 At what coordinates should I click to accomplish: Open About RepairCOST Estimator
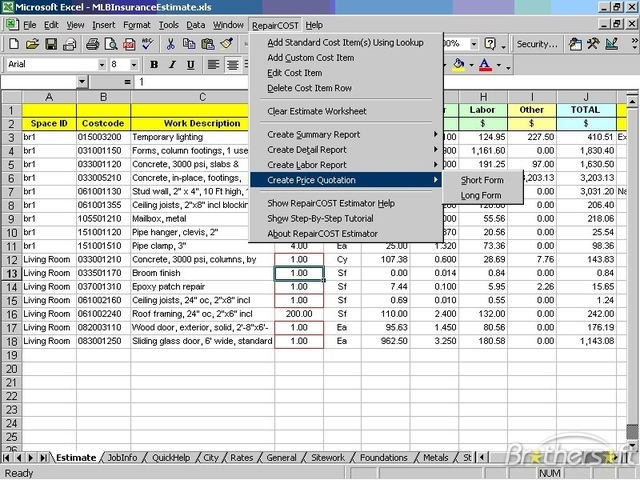pyautogui.click(x=346, y=233)
